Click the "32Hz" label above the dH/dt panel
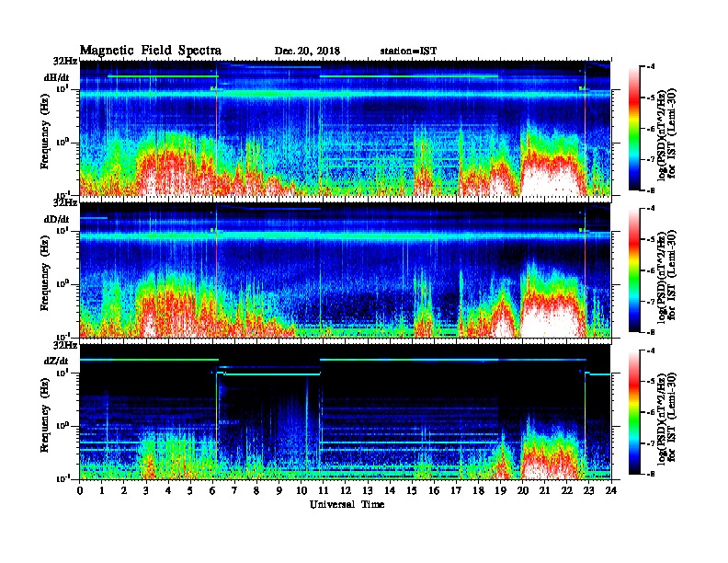Screen dimensions: 728x563 coord(65,61)
